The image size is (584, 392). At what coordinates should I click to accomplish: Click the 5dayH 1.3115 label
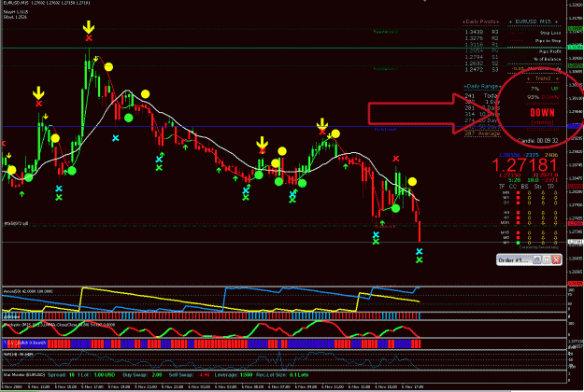pyautogui.click(x=15, y=12)
